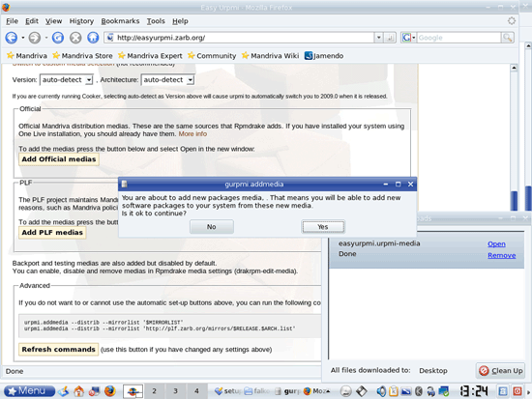
Task: Answer No in gurpmi.addmedia dialog
Action: (x=212, y=227)
